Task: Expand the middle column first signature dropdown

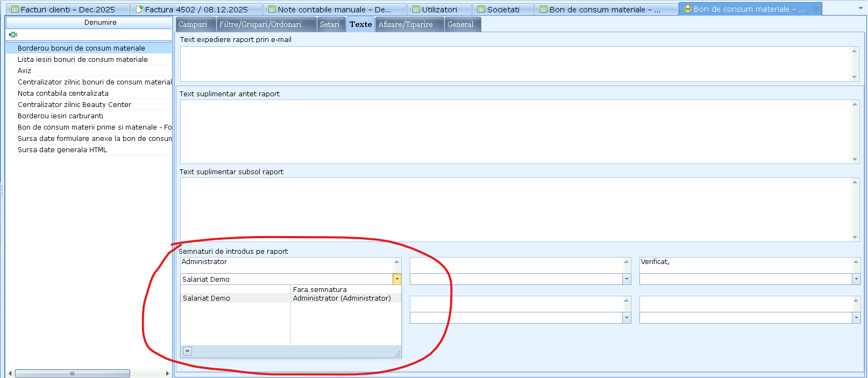Action: 627,279
